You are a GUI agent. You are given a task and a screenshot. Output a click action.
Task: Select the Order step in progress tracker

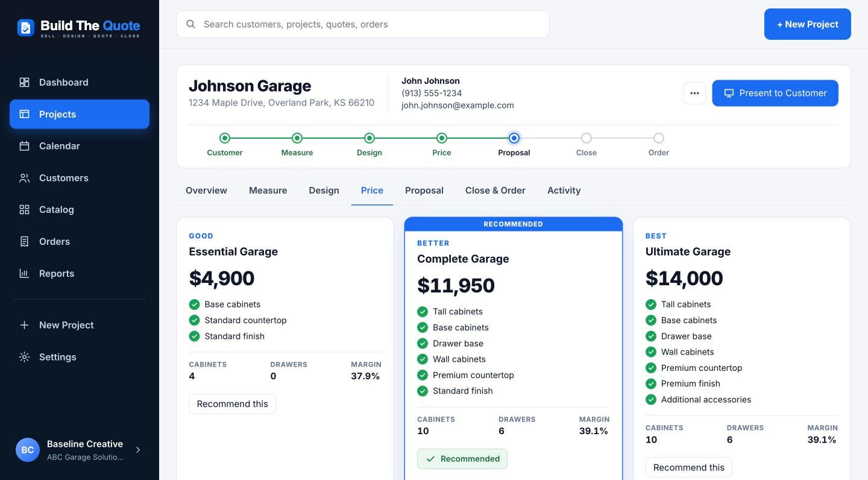[x=659, y=145]
